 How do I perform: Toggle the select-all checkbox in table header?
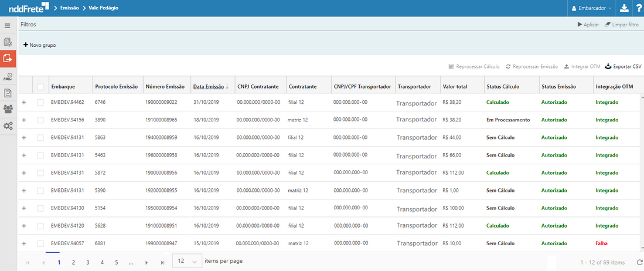coord(40,87)
